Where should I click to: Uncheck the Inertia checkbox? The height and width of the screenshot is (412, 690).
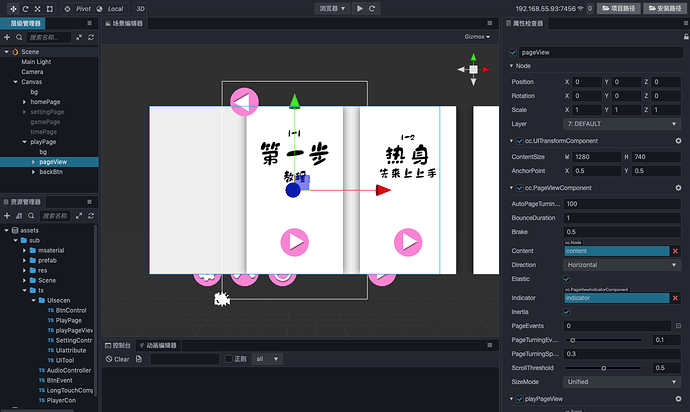(566, 312)
